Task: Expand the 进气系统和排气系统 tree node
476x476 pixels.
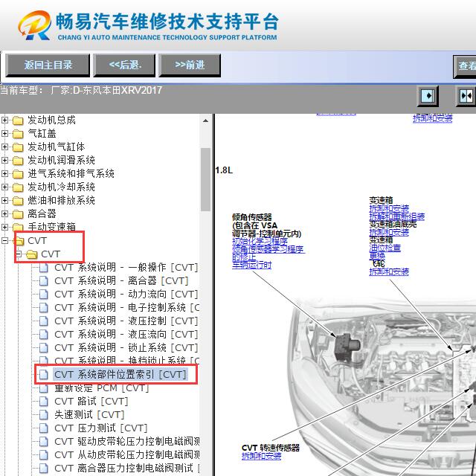Action: 4,173
